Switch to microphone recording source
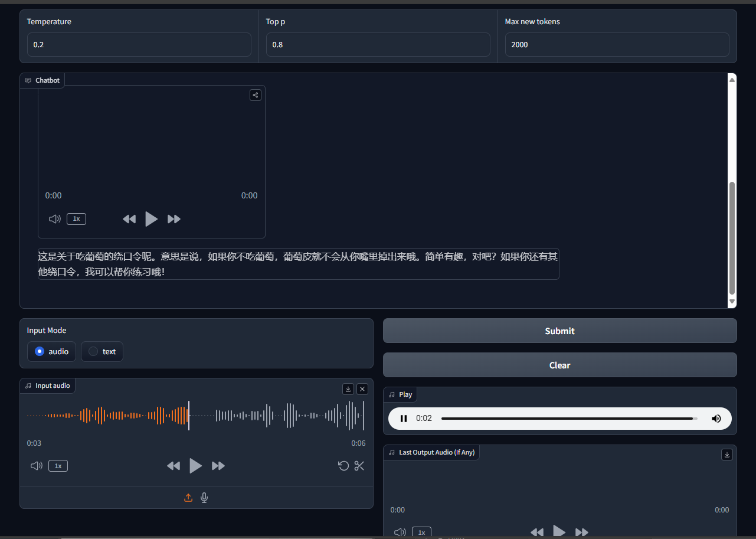 tap(204, 498)
